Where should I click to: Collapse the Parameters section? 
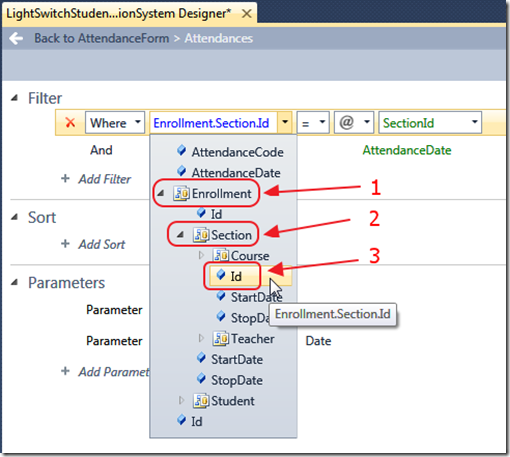[14, 283]
